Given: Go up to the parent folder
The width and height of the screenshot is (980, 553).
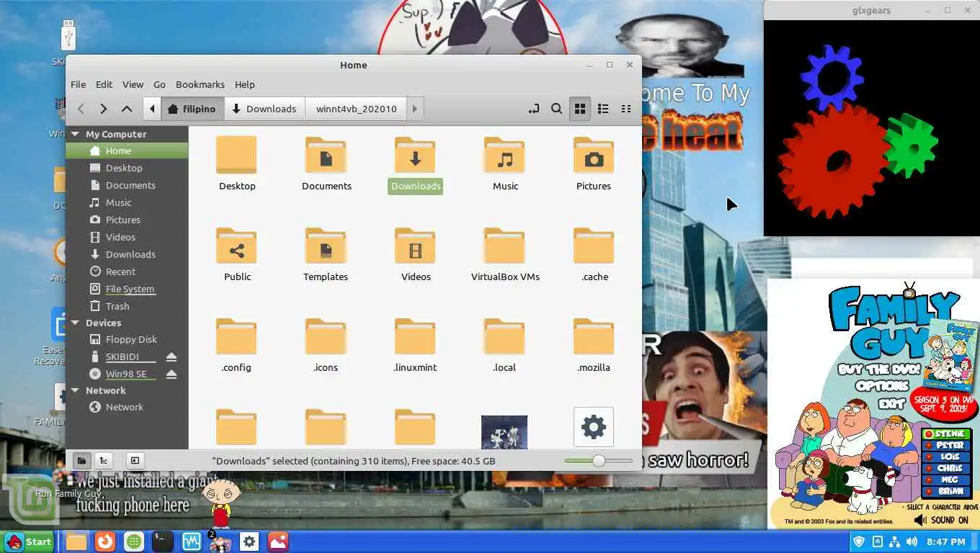Looking at the screenshot, I should click(x=127, y=109).
